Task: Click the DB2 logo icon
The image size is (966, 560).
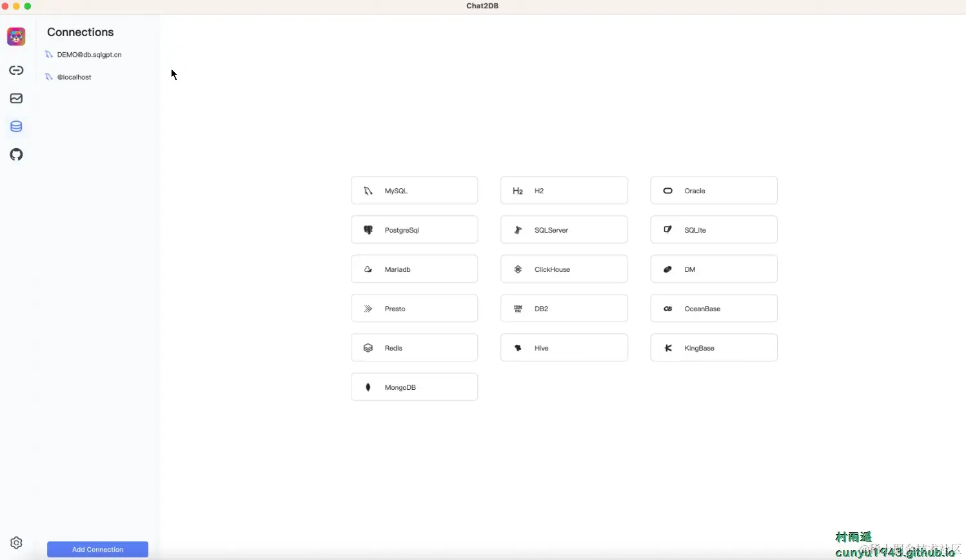Action: pyautogui.click(x=518, y=309)
